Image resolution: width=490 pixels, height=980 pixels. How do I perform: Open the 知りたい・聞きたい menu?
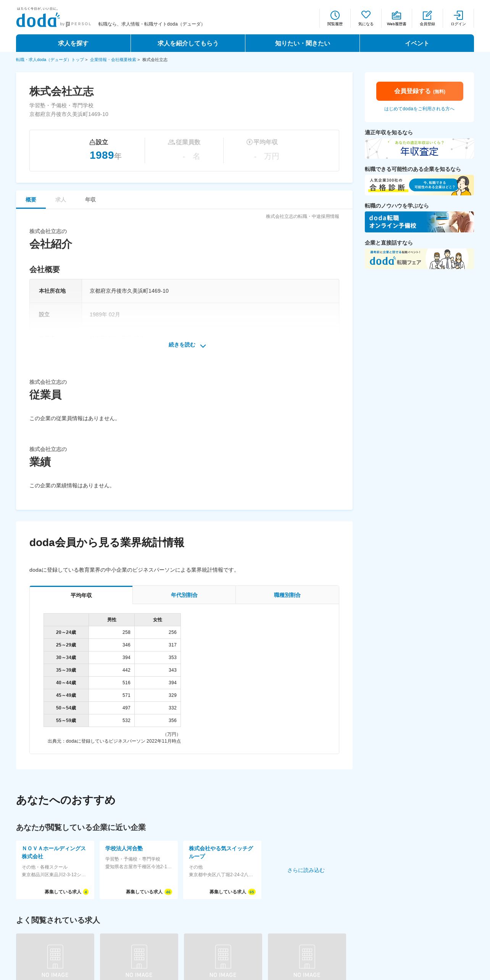pyautogui.click(x=302, y=43)
